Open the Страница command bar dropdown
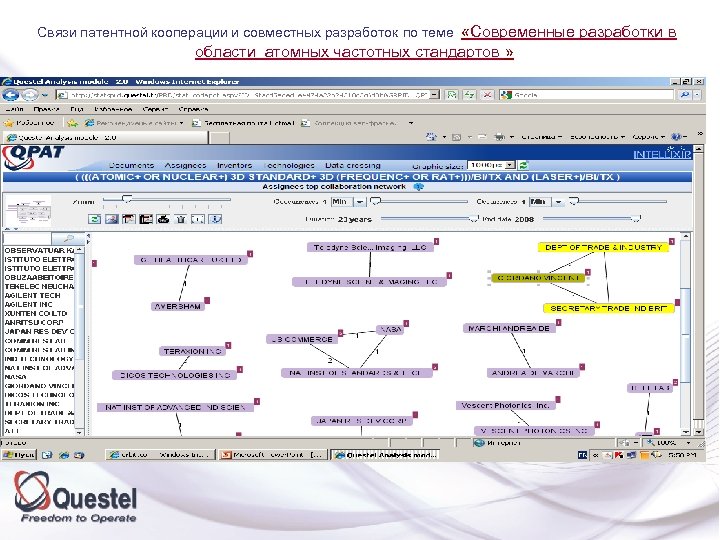720x540 pixels. click(x=541, y=137)
